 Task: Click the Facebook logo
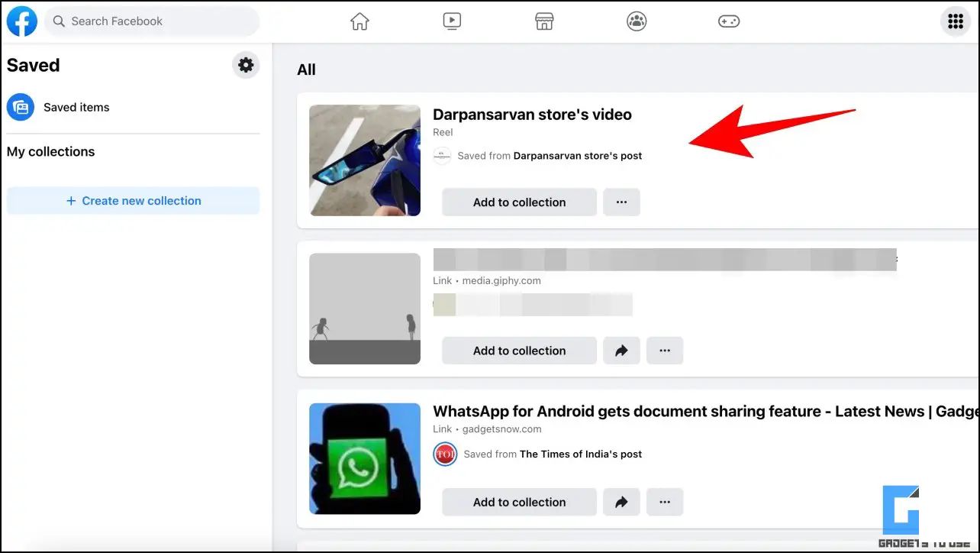click(21, 21)
